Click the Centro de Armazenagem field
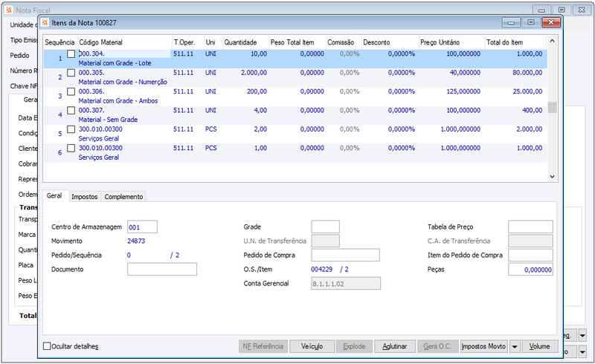The image size is (595, 364). [x=142, y=227]
